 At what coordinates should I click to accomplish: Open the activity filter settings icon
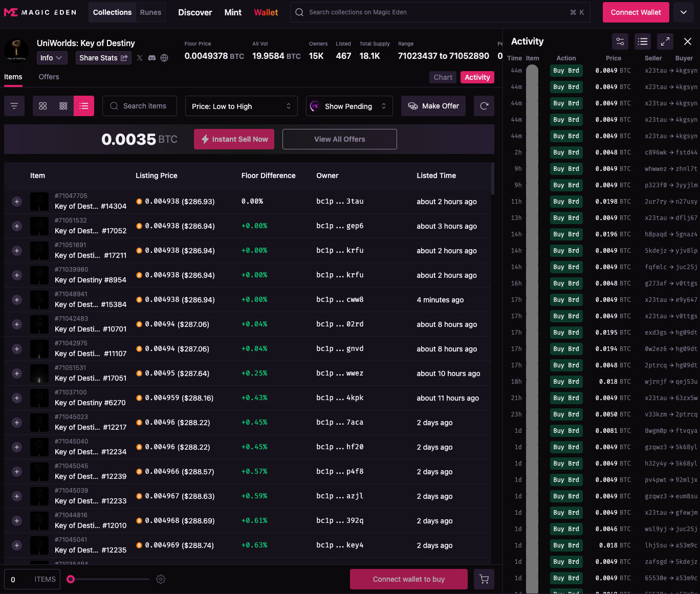coord(620,41)
